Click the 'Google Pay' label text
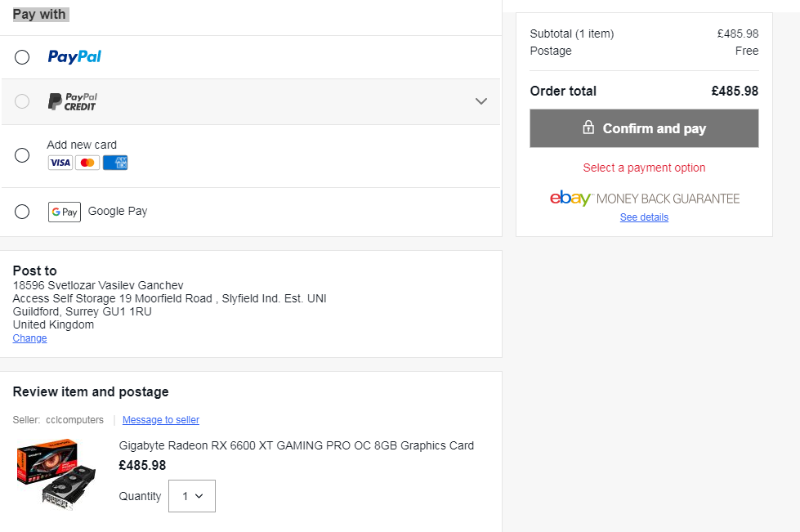Viewport: 800px width, 532px height. coord(118,211)
